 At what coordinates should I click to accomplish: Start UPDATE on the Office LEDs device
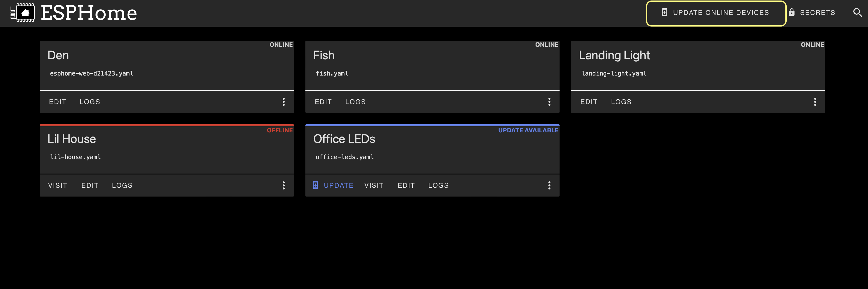coord(338,185)
